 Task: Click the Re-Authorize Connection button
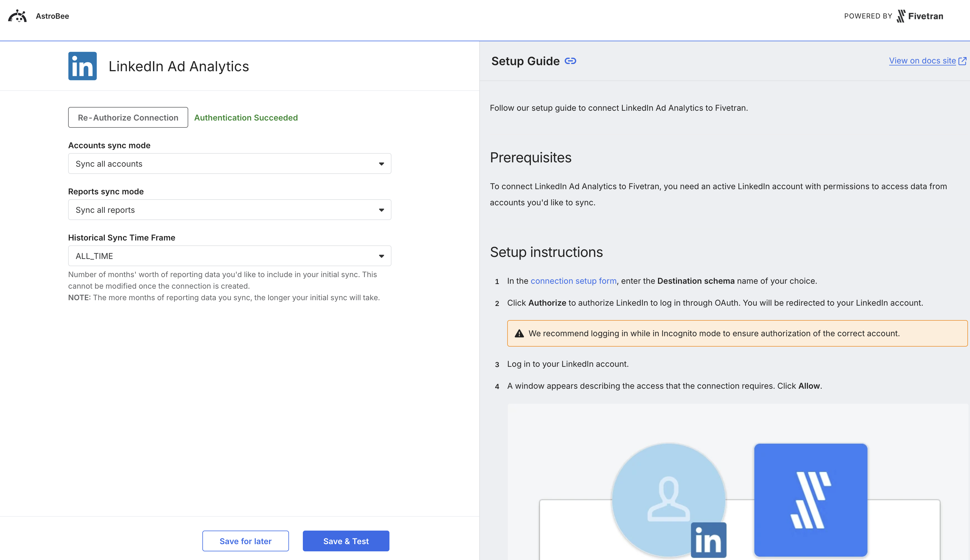coord(128,117)
